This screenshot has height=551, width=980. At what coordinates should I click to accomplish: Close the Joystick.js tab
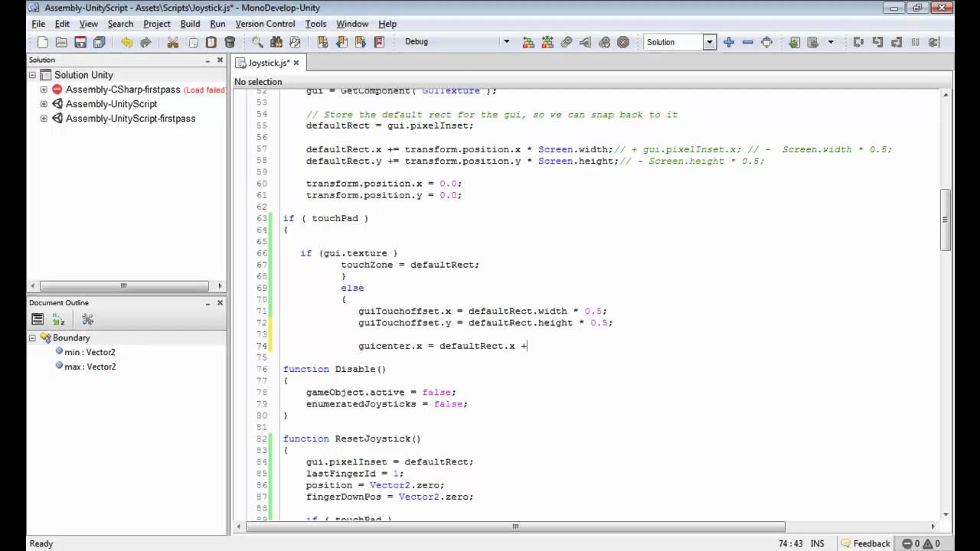(296, 63)
